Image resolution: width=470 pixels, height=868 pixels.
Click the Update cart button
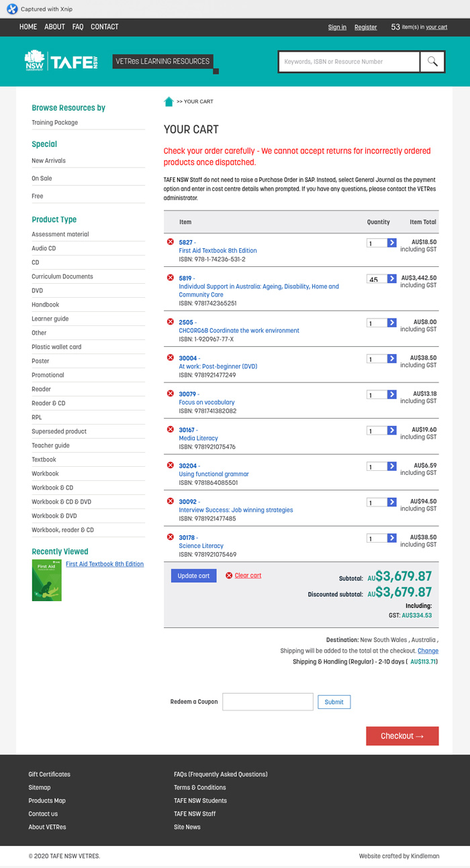[x=193, y=576]
